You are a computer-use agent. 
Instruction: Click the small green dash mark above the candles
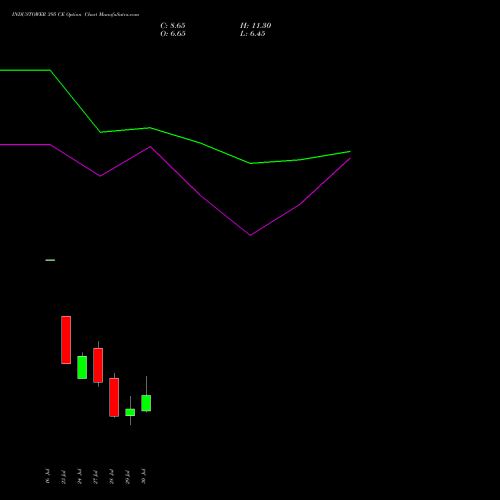(x=50, y=260)
